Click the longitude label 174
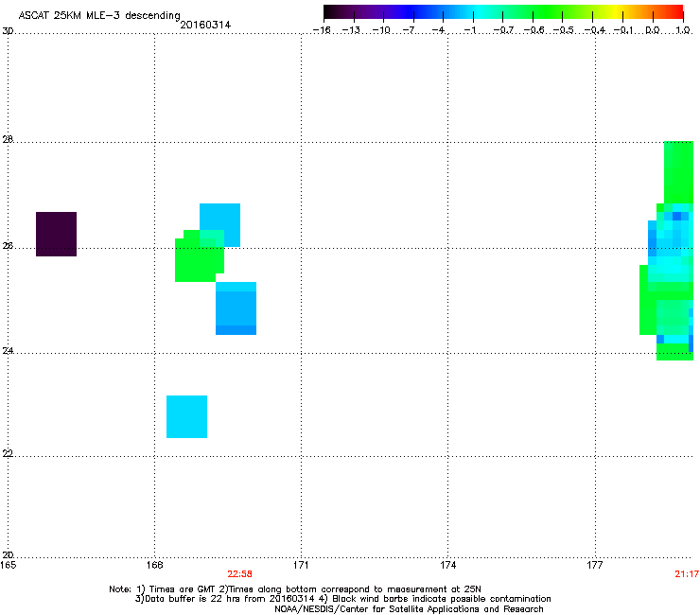 coord(447,565)
